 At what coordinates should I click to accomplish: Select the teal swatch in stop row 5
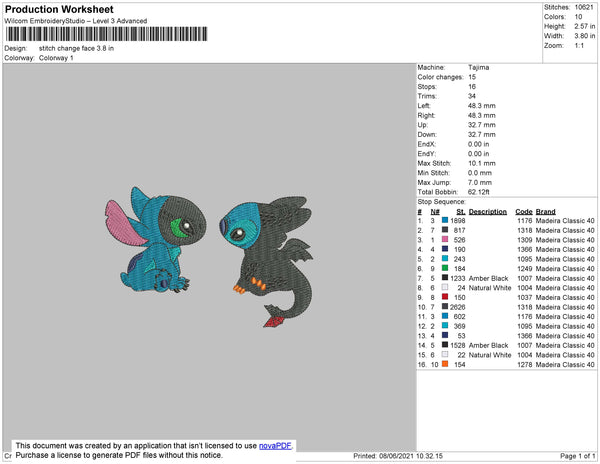[445, 259]
